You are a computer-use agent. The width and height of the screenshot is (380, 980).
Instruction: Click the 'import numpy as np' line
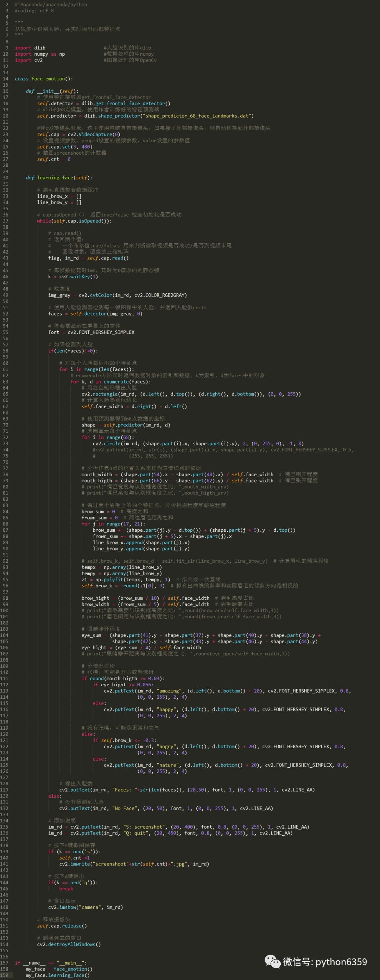point(40,54)
